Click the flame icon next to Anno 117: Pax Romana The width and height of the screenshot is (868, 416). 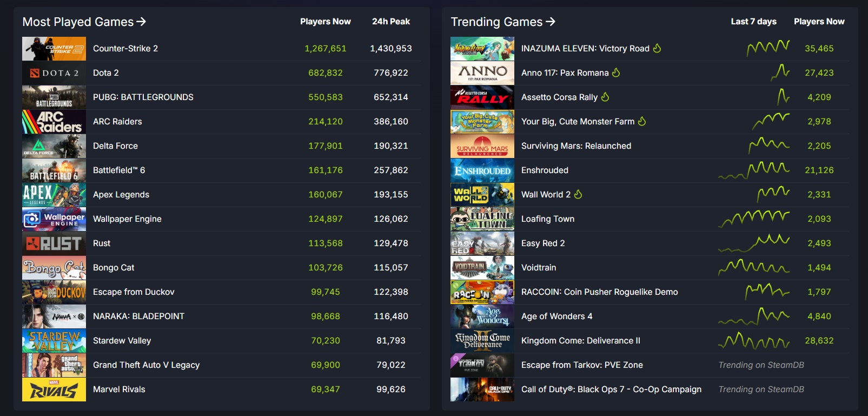click(x=616, y=72)
